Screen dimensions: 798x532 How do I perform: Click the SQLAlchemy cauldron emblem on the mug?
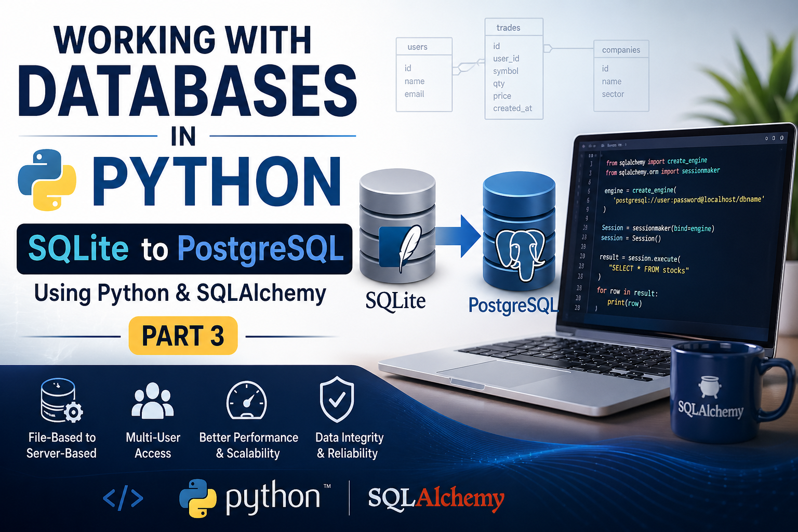[x=710, y=387]
